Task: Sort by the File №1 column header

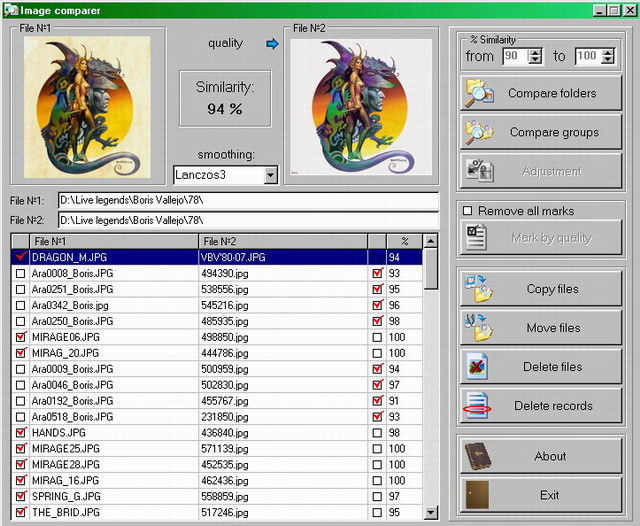Action: tap(114, 242)
